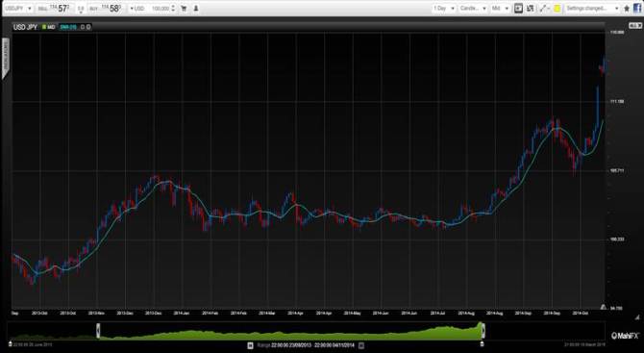Screen dimensions: 644x353
Task: Click the price scale badge at top right
Action: tap(634, 25)
